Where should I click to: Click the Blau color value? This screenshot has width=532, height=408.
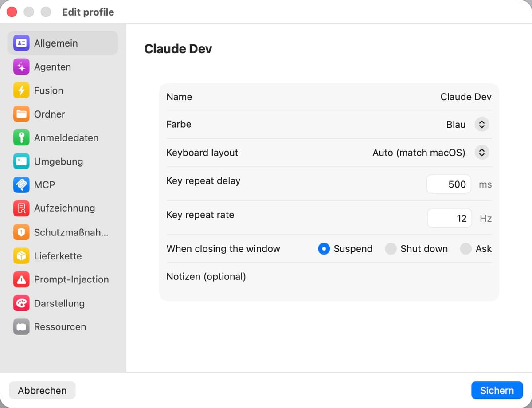pos(456,125)
